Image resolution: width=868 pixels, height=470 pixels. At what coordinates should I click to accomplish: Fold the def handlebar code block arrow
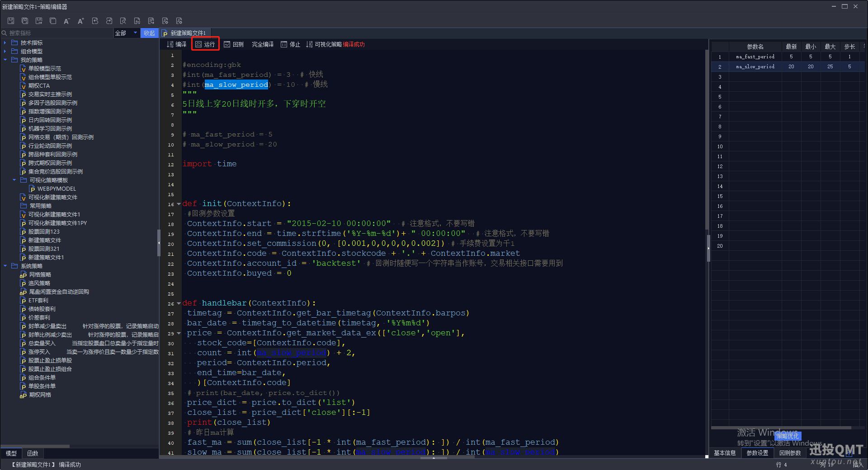[x=179, y=303]
